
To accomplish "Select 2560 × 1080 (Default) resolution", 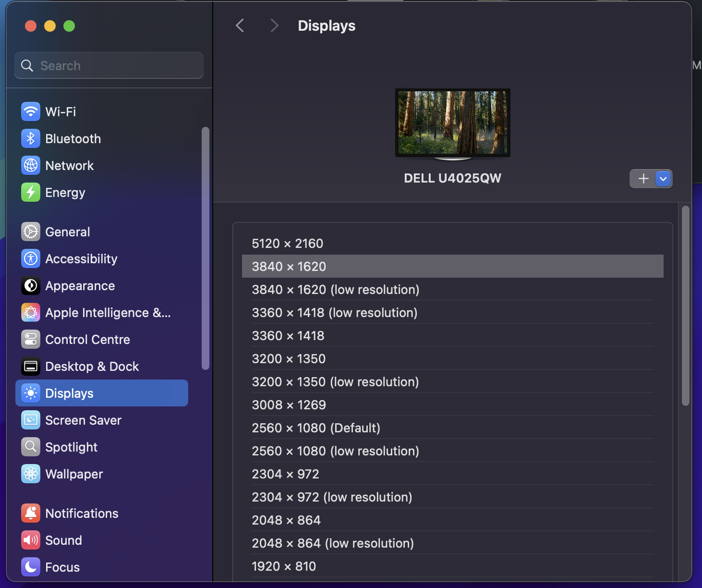I will tap(453, 428).
